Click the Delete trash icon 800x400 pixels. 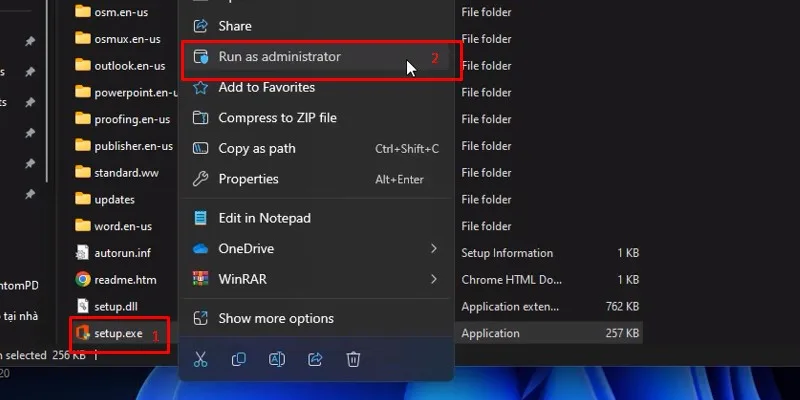tap(353, 360)
